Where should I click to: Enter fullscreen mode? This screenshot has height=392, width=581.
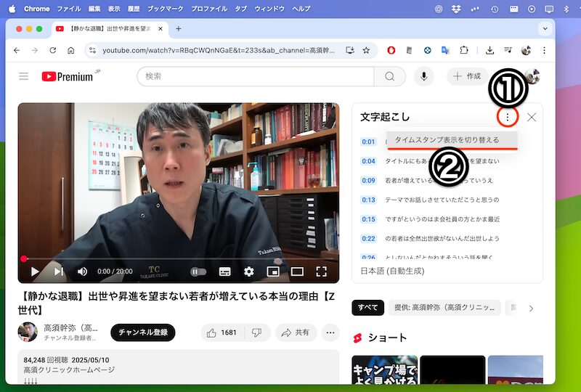tap(321, 271)
